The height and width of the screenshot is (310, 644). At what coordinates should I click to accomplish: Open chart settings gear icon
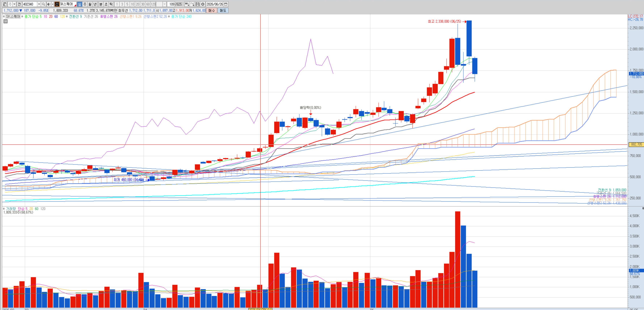pos(203,4)
